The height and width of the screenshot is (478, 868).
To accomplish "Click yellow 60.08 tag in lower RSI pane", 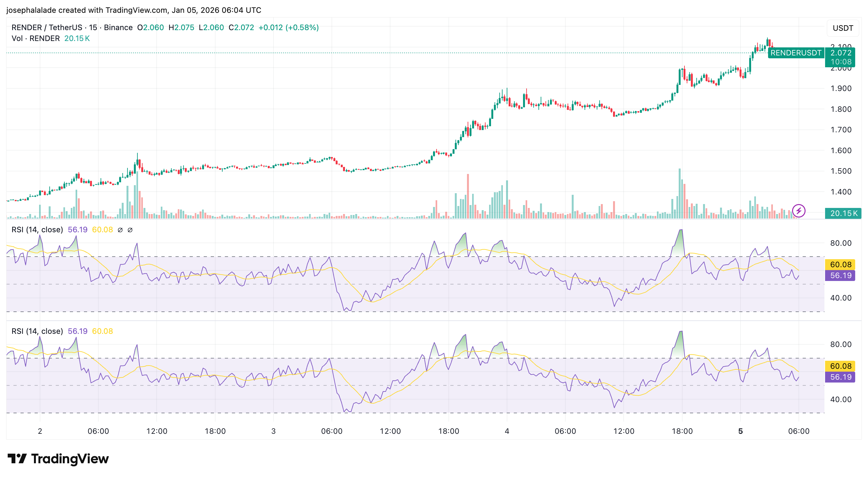I will [840, 366].
